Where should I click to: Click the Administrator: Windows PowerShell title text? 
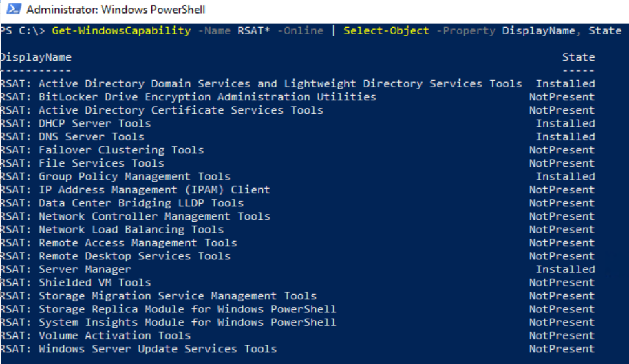pos(115,10)
